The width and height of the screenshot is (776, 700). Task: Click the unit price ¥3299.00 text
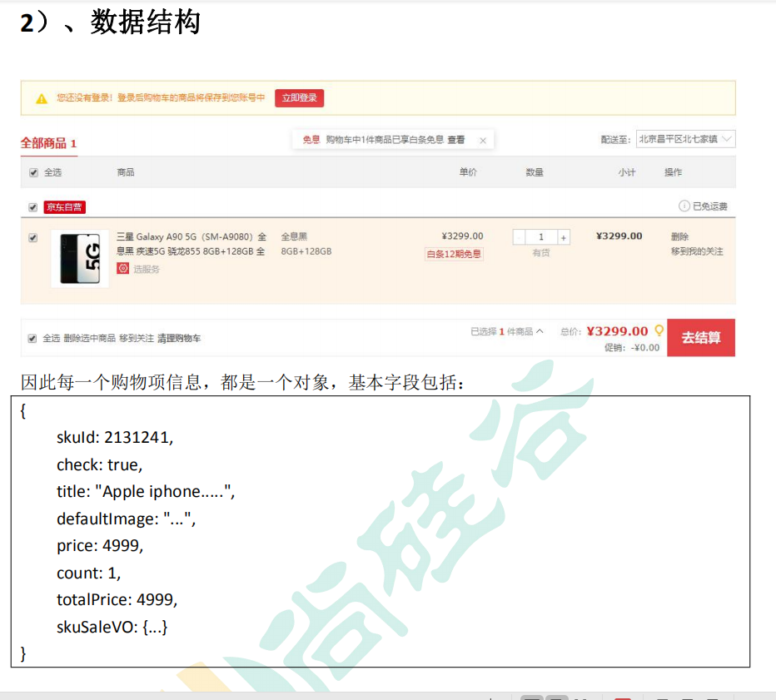[x=462, y=236]
